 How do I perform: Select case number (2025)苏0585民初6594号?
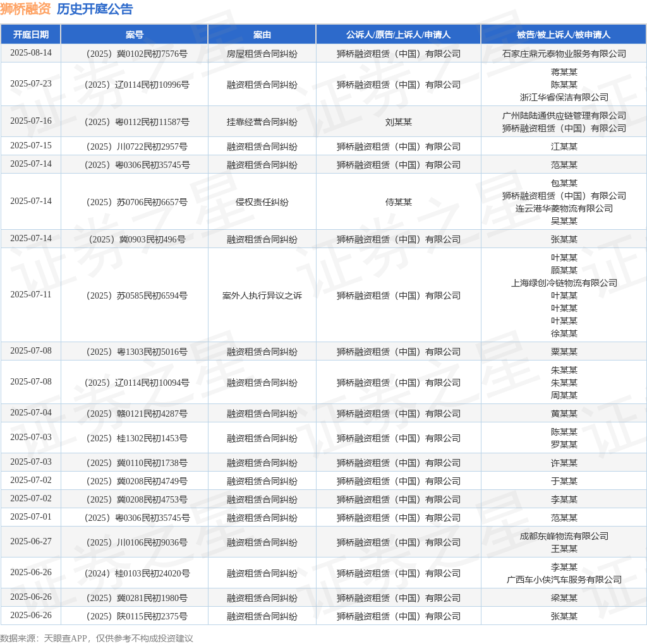(135, 295)
